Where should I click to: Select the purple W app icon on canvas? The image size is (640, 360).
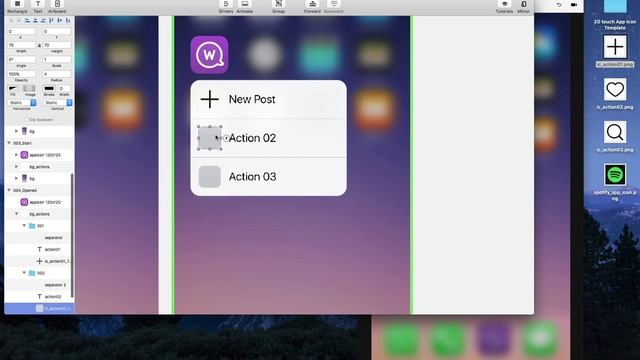(209, 55)
